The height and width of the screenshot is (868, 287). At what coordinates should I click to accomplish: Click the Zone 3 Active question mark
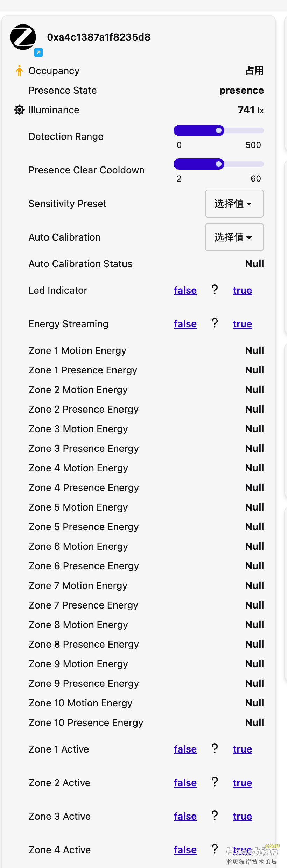point(215,816)
